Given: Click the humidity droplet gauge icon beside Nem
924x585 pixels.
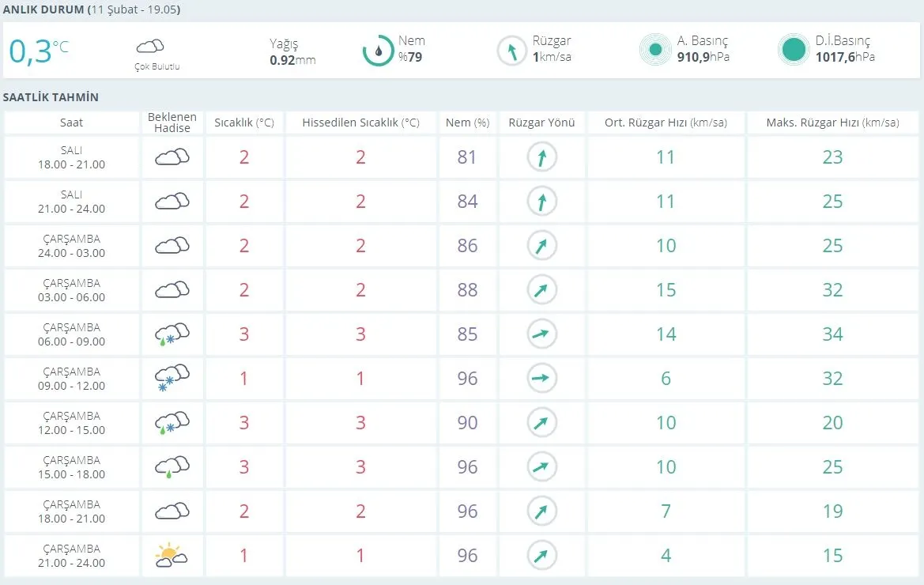Looking at the screenshot, I should [378, 51].
